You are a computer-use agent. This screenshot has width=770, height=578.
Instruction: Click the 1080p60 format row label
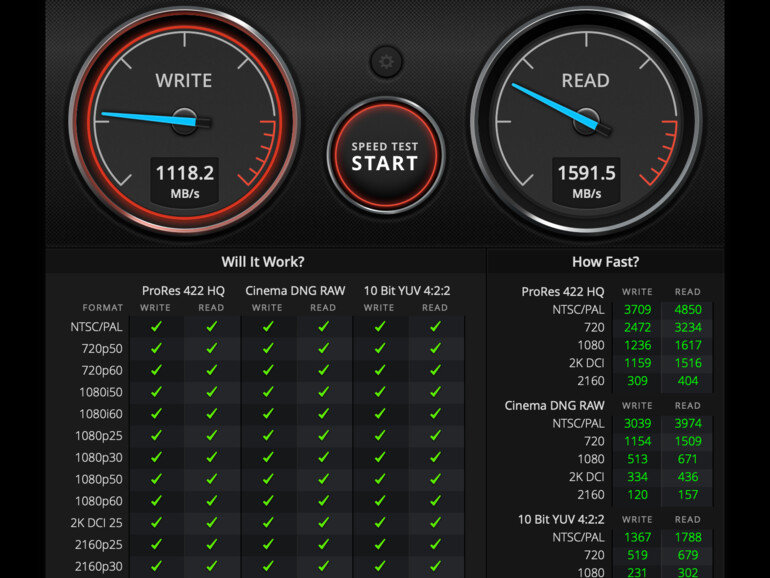coord(99,501)
